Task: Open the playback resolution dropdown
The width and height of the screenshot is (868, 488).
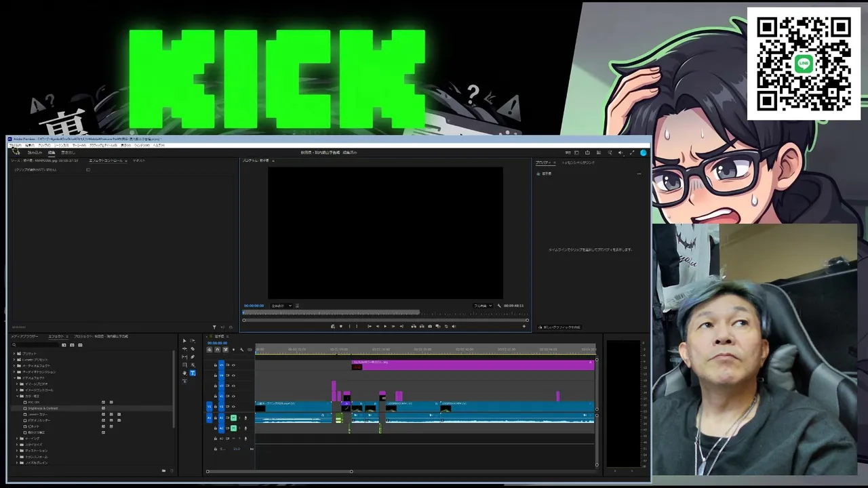Action: coord(483,306)
